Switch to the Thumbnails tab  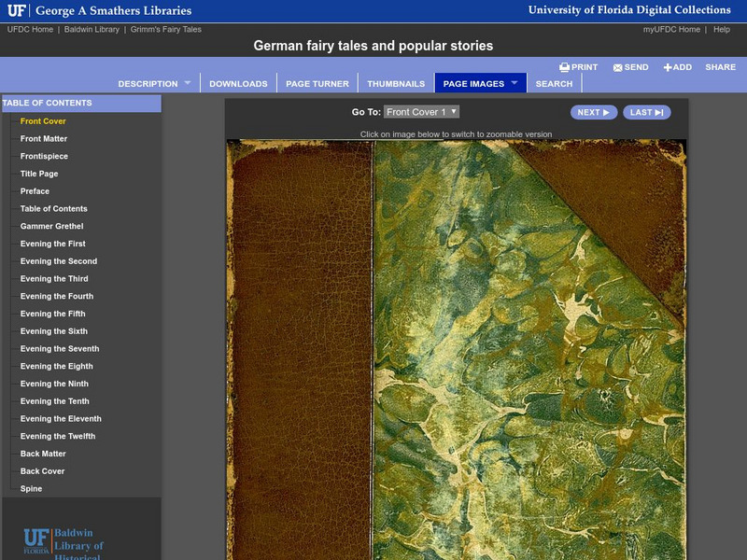[396, 84]
